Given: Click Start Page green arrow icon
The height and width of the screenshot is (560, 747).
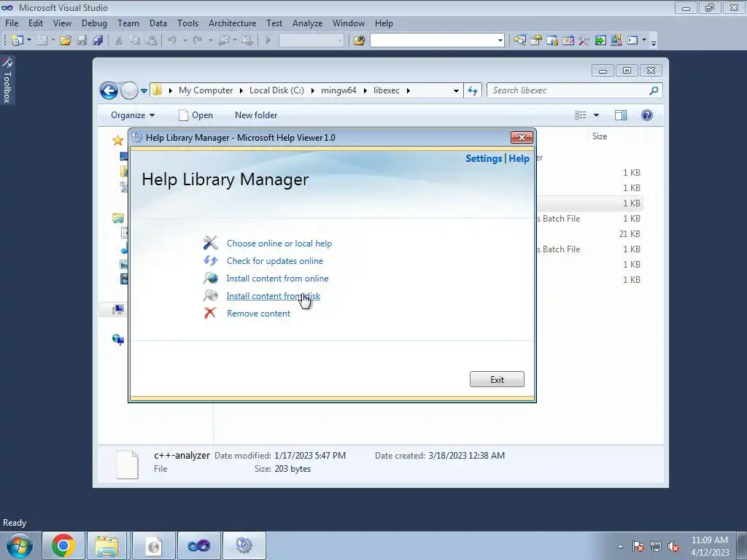Looking at the screenshot, I should click(600, 41).
